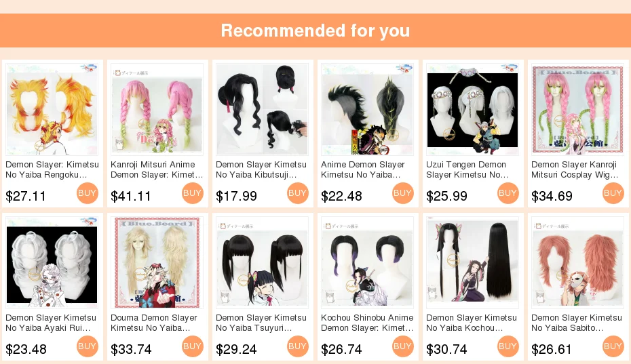
Task: Open the silver Uzui Tengen wig thumbnail
Action: coord(473,109)
